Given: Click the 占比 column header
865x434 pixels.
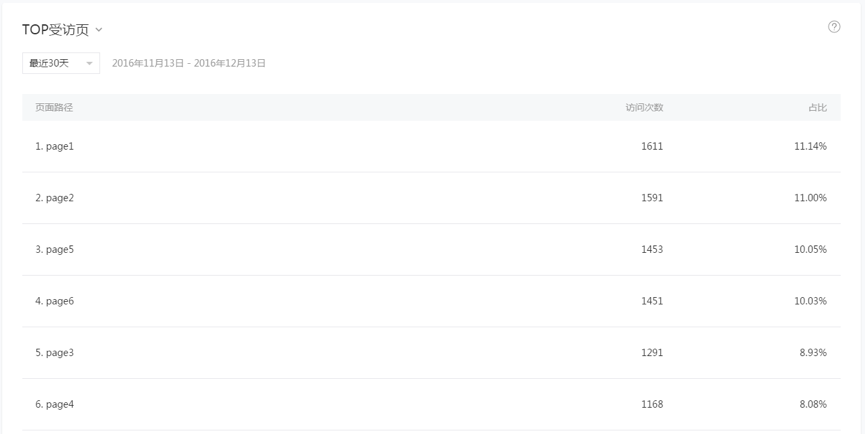Looking at the screenshot, I should click(818, 108).
